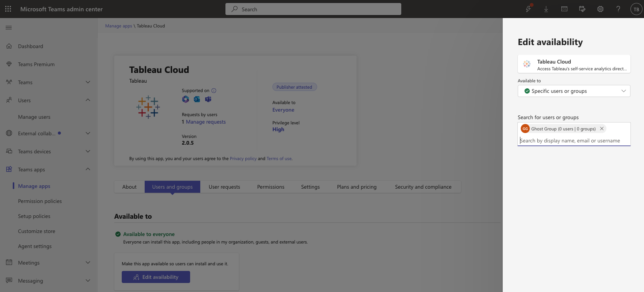Screen dimensions: 644x292
Task: Open the Plans and pricing tab
Action: [x=357, y=187]
